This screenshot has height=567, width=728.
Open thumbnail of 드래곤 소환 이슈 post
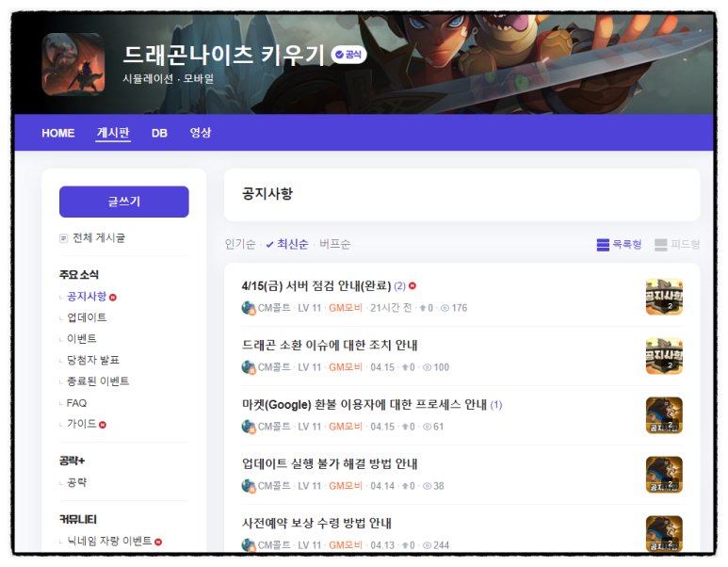coord(664,356)
